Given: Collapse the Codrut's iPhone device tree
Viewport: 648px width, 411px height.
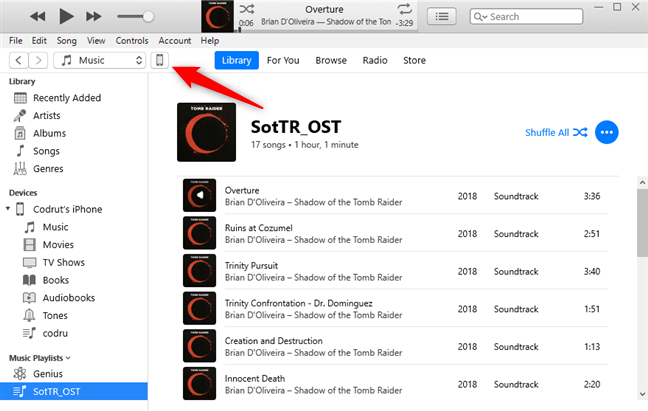Looking at the screenshot, I should pos(8,209).
